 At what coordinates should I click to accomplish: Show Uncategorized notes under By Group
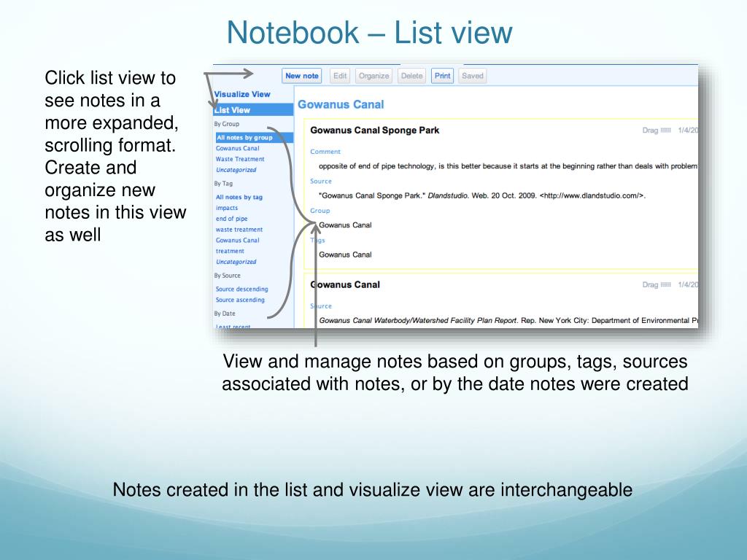[236, 169]
